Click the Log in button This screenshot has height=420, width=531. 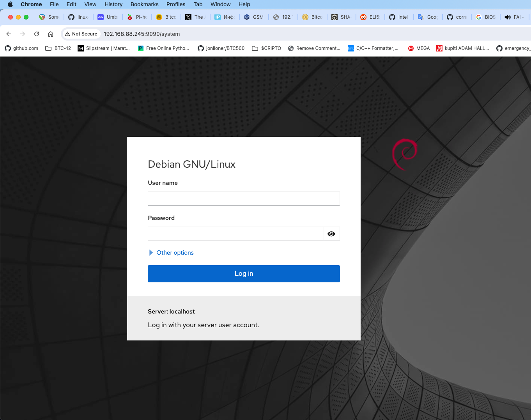244,274
